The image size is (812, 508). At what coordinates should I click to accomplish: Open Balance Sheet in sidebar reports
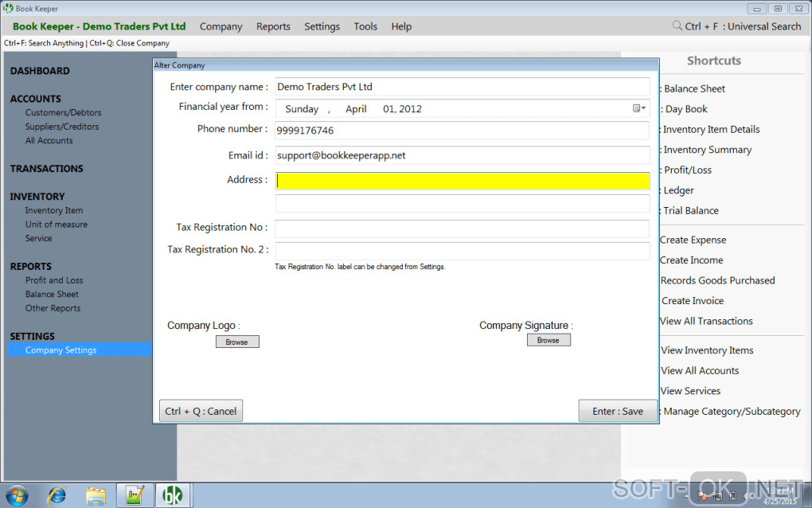click(x=52, y=294)
